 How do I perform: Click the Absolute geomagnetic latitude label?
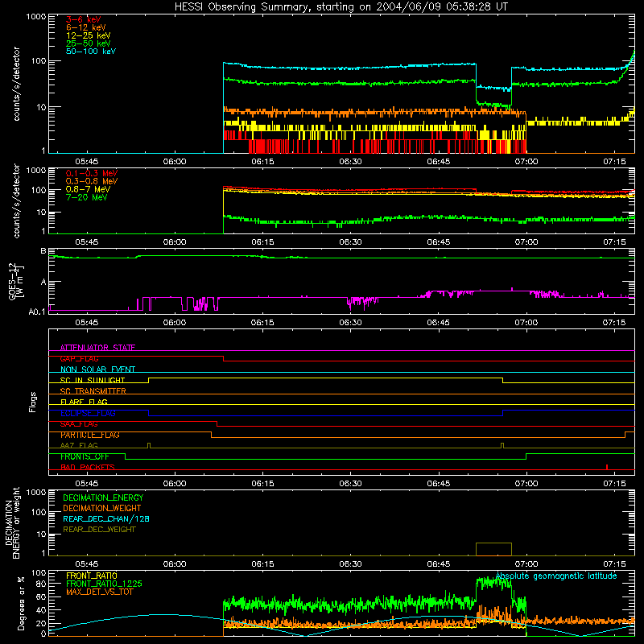pyautogui.click(x=556, y=576)
